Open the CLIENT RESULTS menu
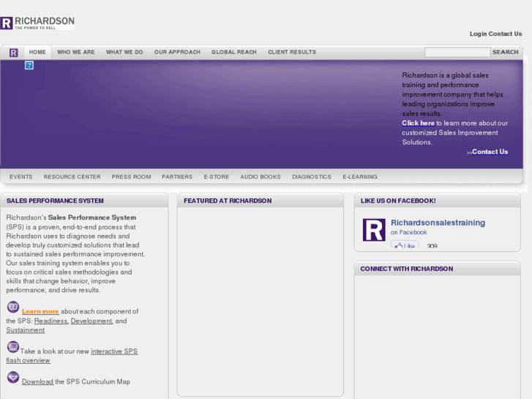This screenshot has height=399, width=532. pyautogui.click(x=292, y=52)
